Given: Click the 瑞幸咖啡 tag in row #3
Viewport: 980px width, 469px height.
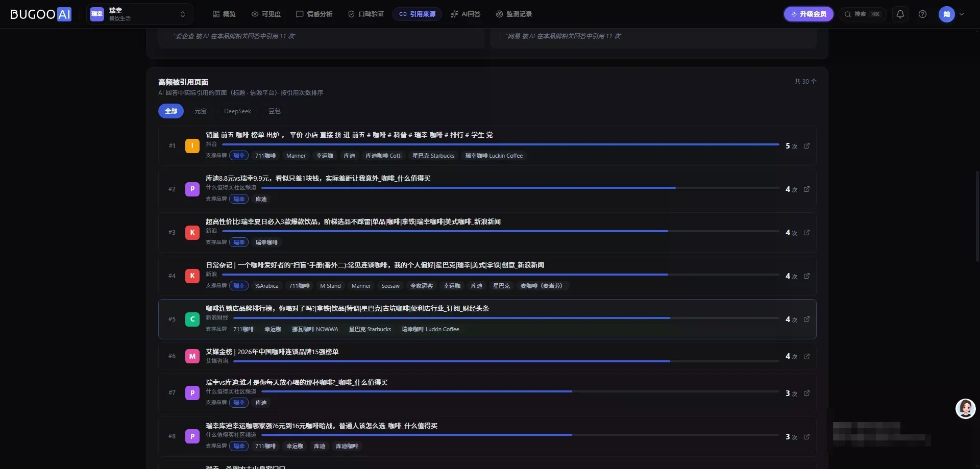Looking at the screenshot, I should 266,242.
